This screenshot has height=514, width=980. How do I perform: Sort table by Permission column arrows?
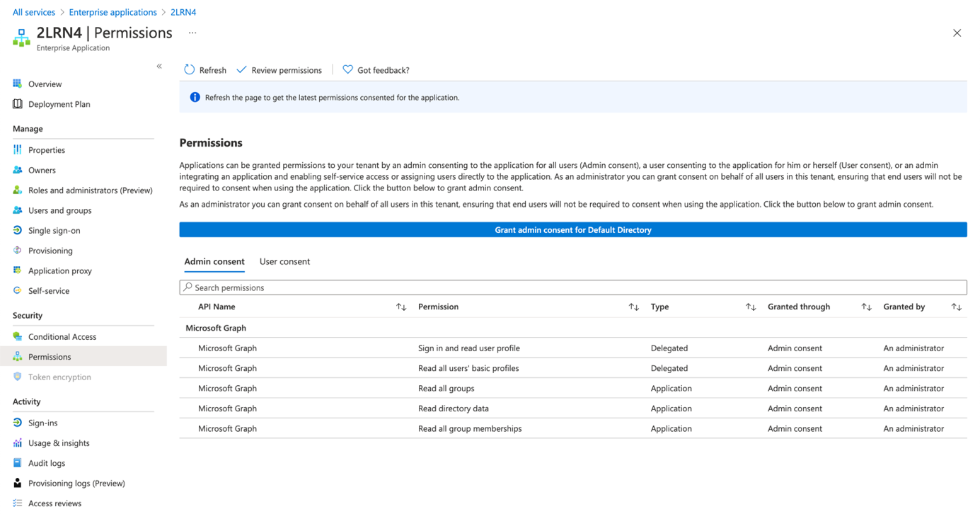(634, 307)
